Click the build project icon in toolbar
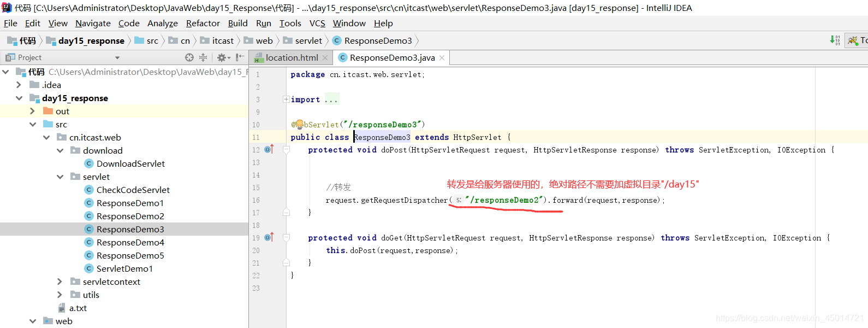The image size is (868, 328). [835, 40]
